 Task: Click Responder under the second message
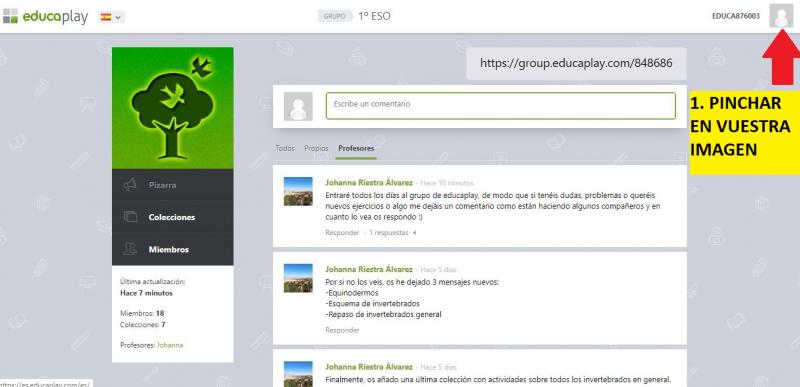[x=342, y=330]
